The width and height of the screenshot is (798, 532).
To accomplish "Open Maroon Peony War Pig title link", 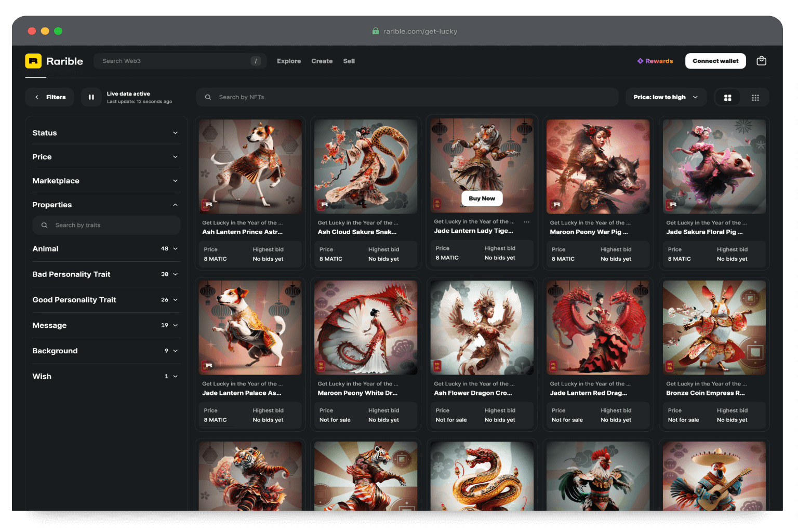I will pyautogui.click(x=589, y=232).
